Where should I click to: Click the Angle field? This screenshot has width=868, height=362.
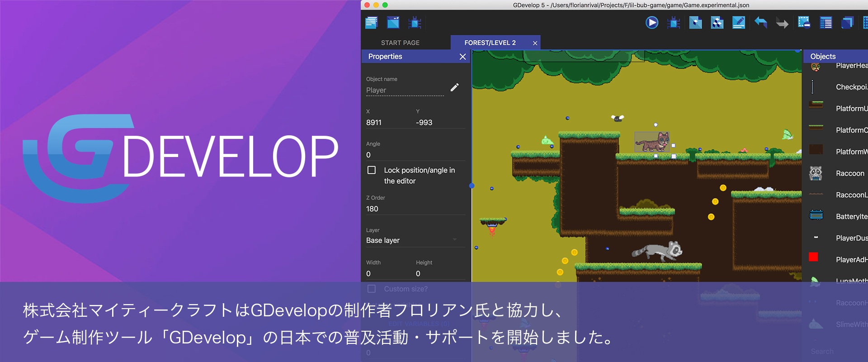415,155
